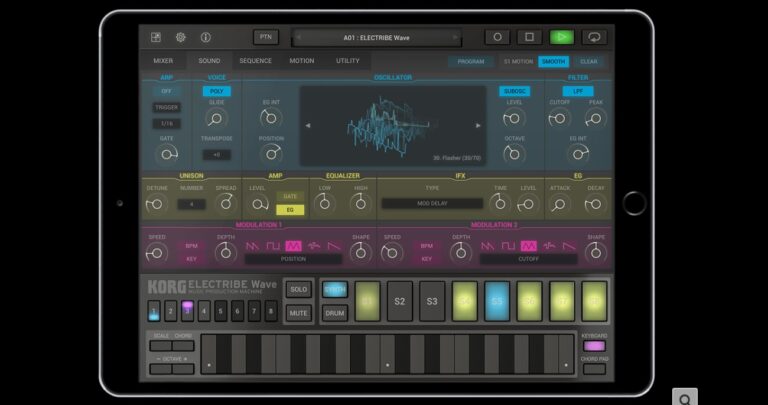
Task: Tap the S2 synth part pad
Action: coord(400,301)
